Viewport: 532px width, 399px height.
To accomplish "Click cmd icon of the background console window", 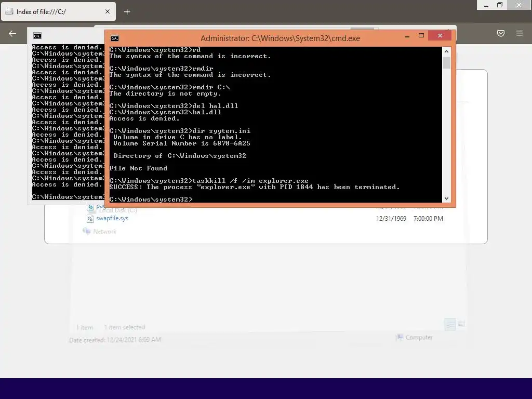I will (37, 36).
